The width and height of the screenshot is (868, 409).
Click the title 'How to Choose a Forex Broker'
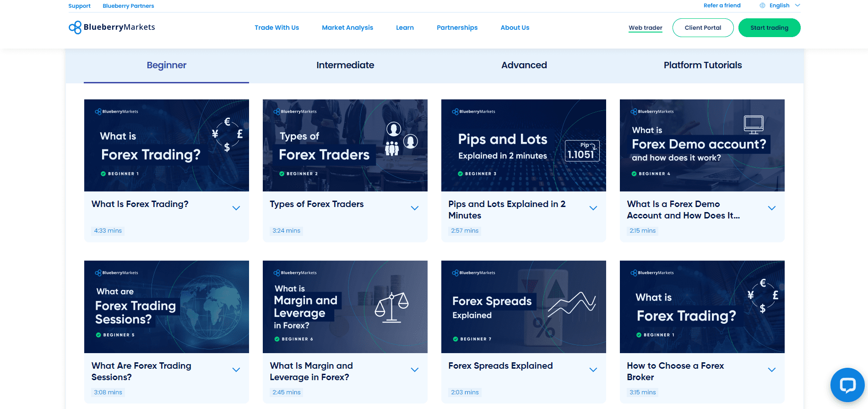(676, 371)
